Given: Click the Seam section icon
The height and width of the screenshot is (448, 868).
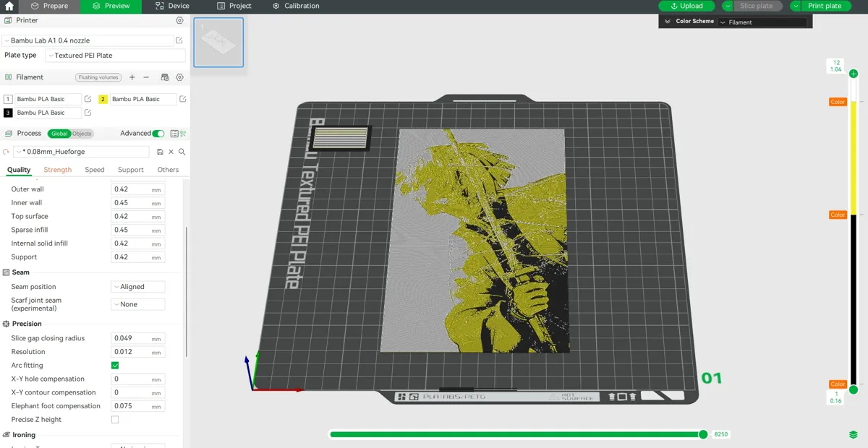Looking at the screenshot, I should coord(7,272).
